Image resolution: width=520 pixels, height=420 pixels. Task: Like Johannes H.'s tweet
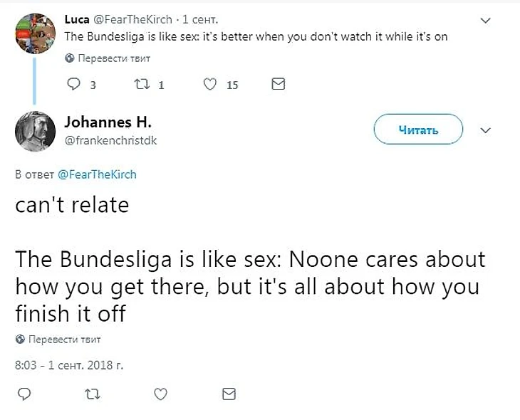click(161, 394)
